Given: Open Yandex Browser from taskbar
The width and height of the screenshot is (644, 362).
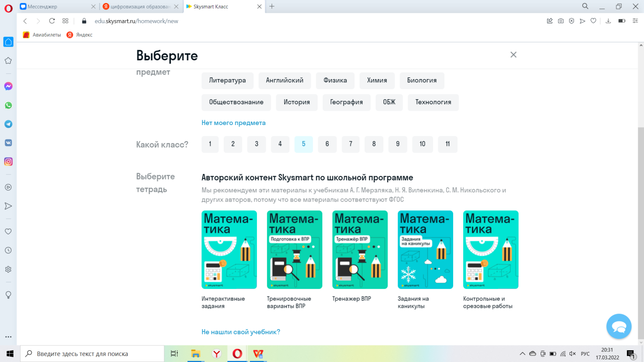Looking at the screenshot, I should click(x=216, y=354).
